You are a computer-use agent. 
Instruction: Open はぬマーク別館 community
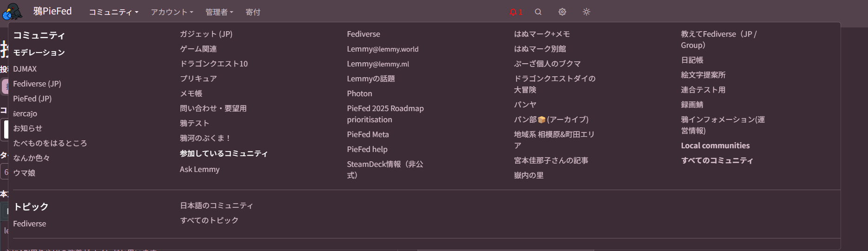(x=540, y=49)
